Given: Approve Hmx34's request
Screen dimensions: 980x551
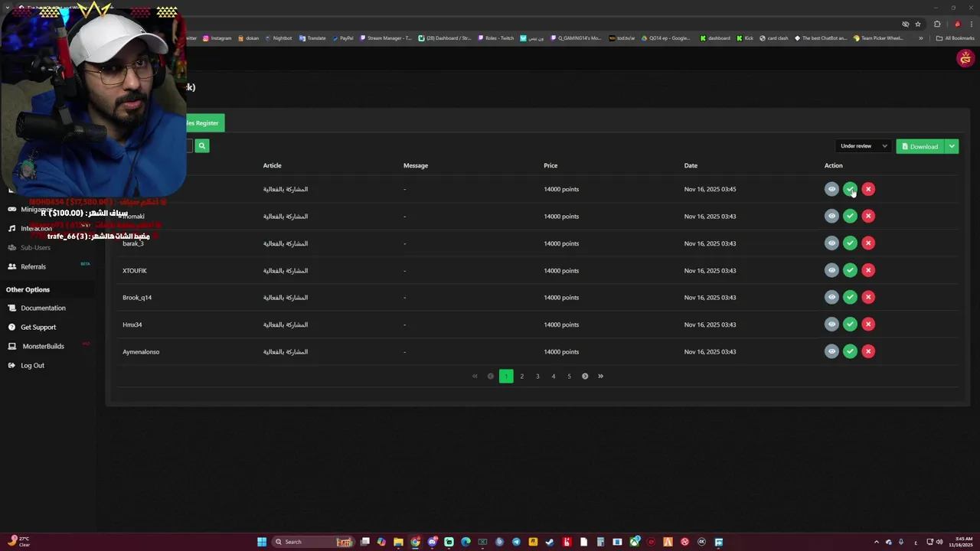Looking at the screenshot, I should (x=850, y=324).
